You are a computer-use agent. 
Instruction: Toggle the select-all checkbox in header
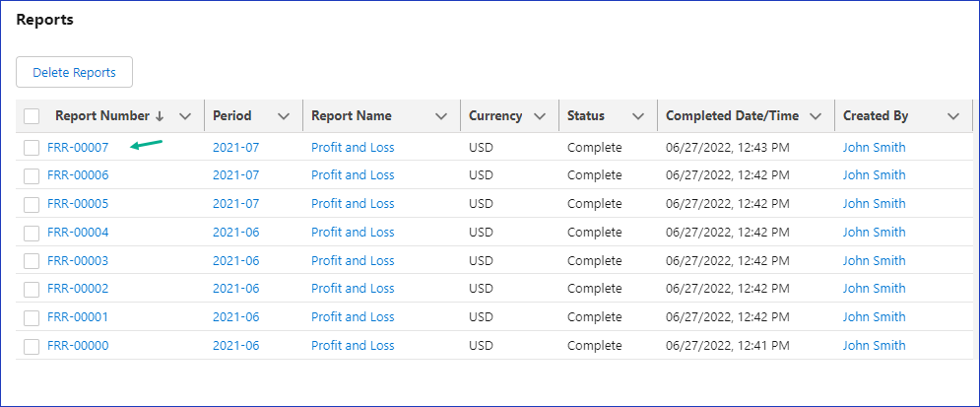pyautogui.click(x=32, y=116)
